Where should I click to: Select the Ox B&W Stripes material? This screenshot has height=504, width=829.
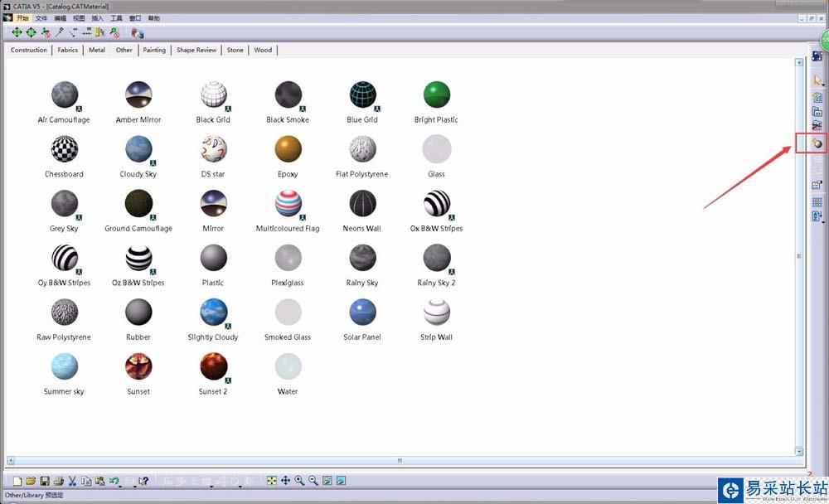coord(437,204)
